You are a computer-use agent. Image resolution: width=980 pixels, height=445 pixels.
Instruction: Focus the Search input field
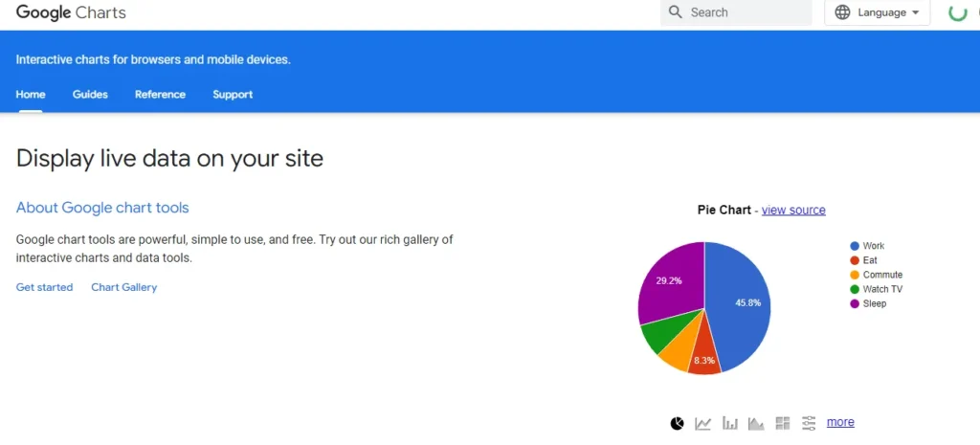point(736,12)
